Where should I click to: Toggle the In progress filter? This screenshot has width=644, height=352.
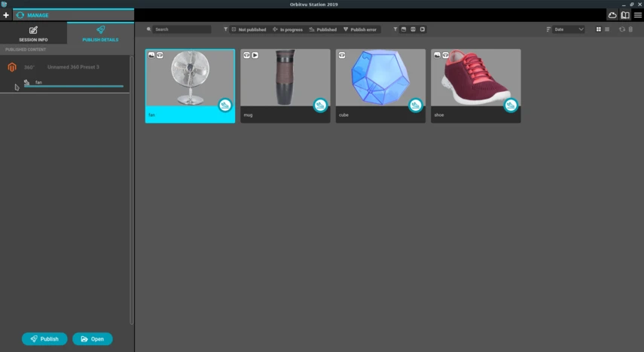288,29
